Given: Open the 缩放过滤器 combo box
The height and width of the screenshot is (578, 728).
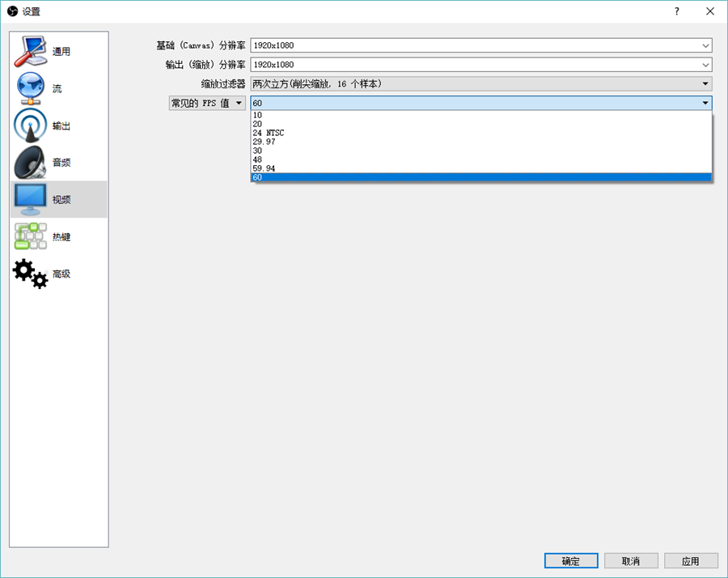Looking at the screenshot, I should tap(480, 83).
